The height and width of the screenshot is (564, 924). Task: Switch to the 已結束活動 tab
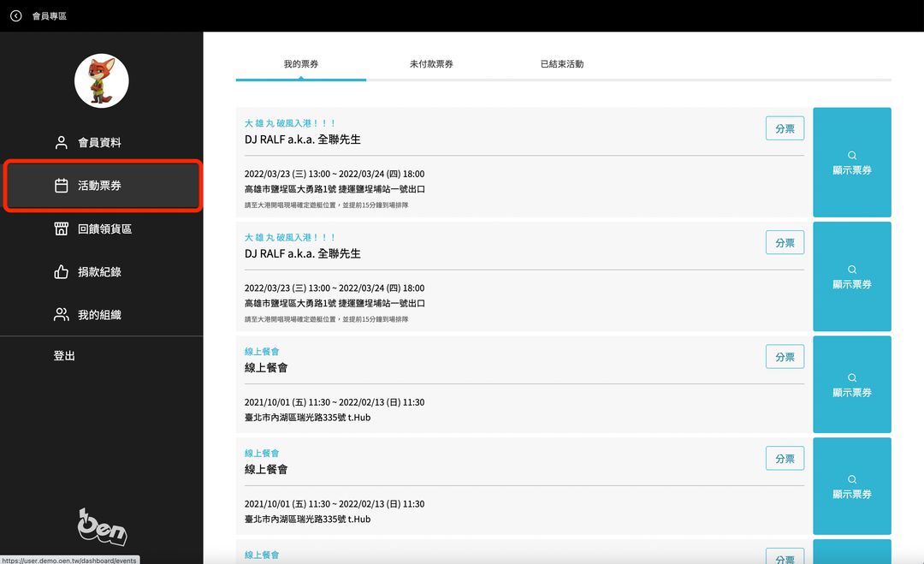click(562, 64)
